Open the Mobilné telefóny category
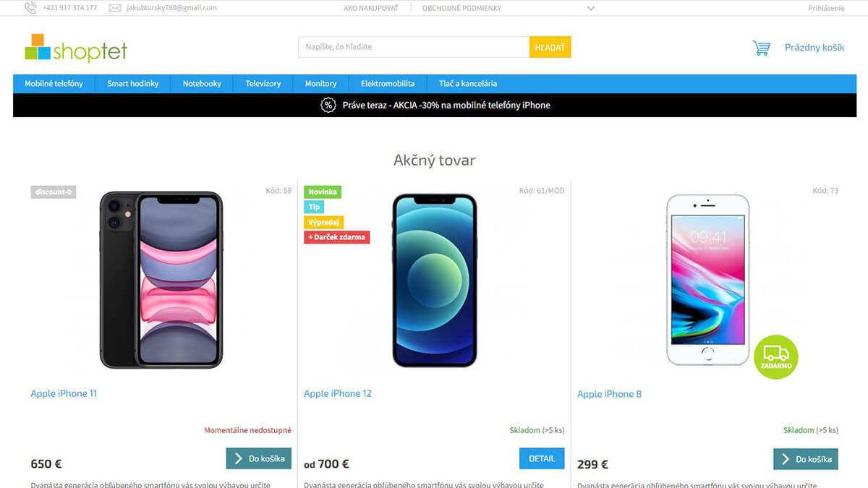The width and height of the screenshot is (868, 488). tap(54, 84)
